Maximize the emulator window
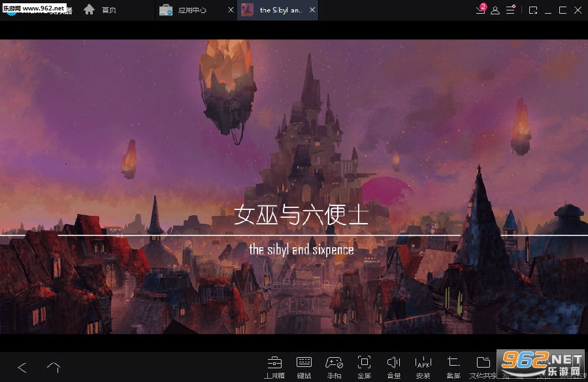Screen dimensions: 588x382 tap(563, 10)
